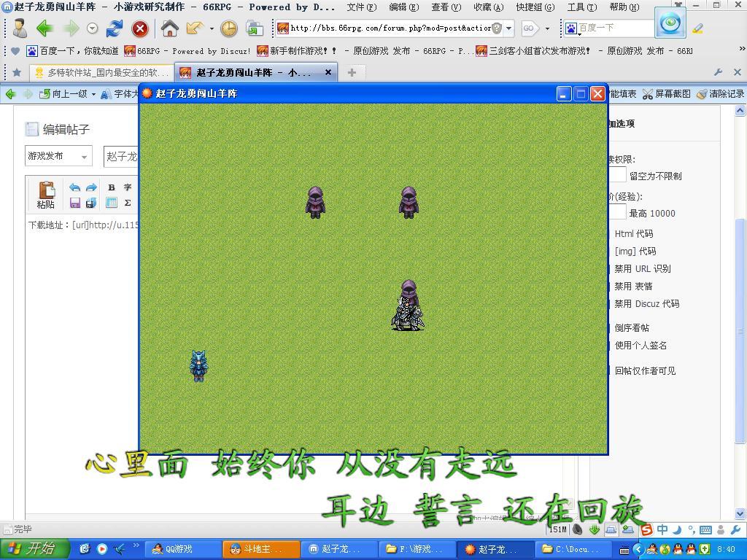Screen dimensions: 747x560
Task: Toggle the 使用个人签名 option
Action: click(640, 345)
